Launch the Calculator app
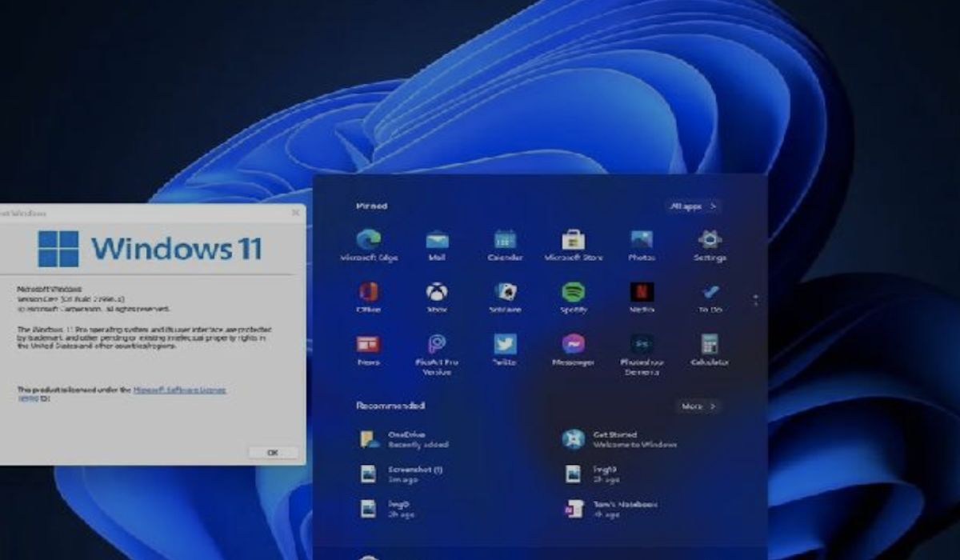Image resolution: width=960 pixels, height=560 pixels. coord(710,345)
